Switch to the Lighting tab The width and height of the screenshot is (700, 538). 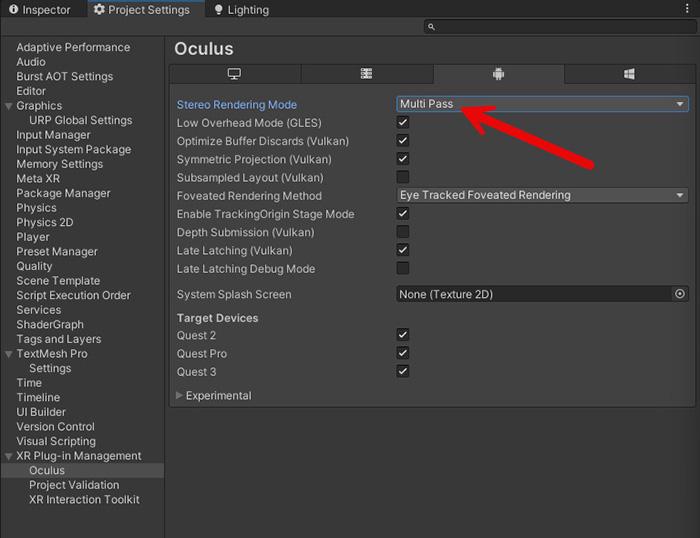coord(247,10)
